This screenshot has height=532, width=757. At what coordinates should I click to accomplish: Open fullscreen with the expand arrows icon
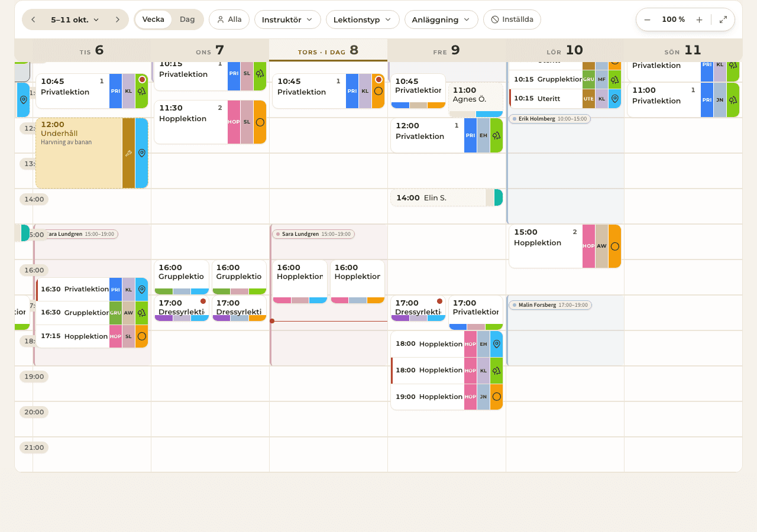(x=723, y=20)
